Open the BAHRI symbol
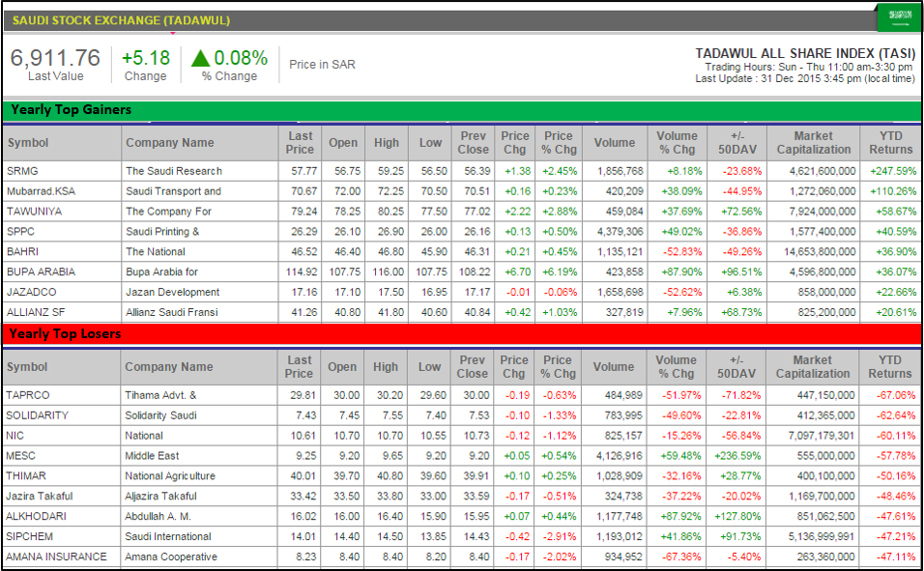924x571 pixels. (22, 251)
